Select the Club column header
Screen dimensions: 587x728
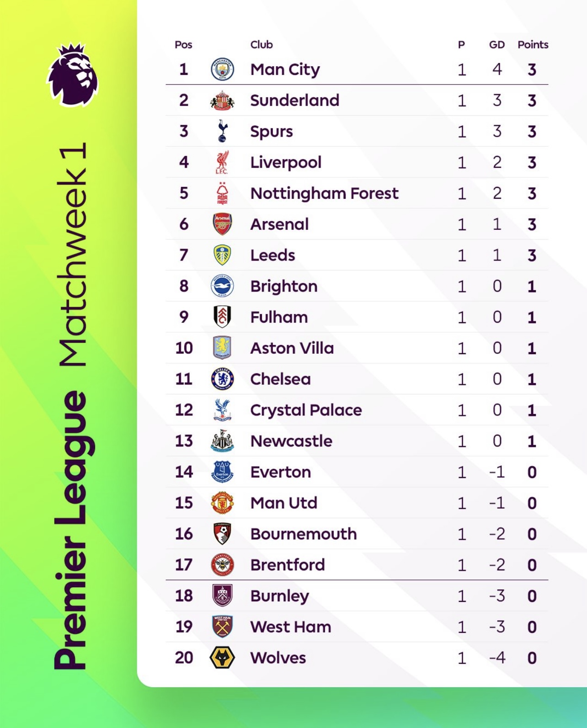261,45
